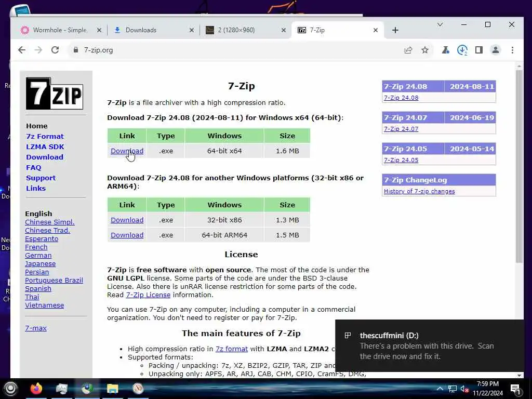Viewport: 532px width, 399px height.
Task: Switch language to Persian
Action: click(x=37, y=272)
